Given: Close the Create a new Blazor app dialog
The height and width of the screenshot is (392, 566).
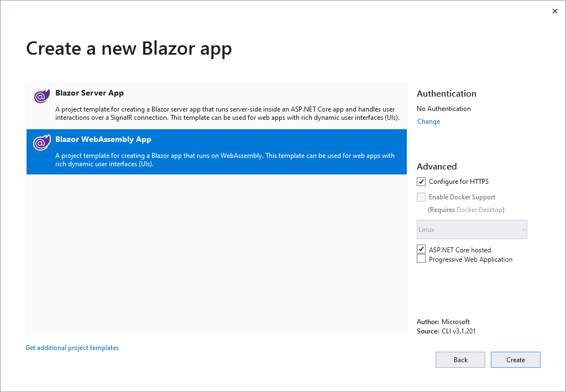Looking at the screenshot, I should [x=555, y=11].
